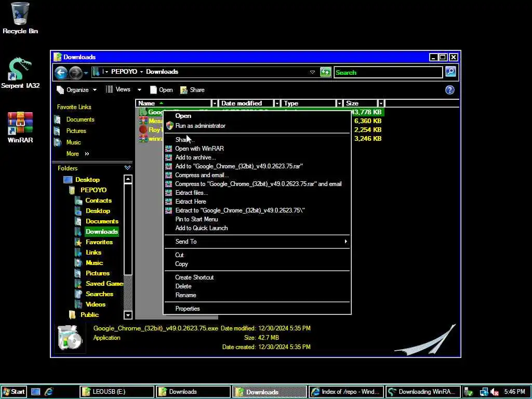
Task: Click the folder tree scroll-down arrow
Action: [128, 315]
